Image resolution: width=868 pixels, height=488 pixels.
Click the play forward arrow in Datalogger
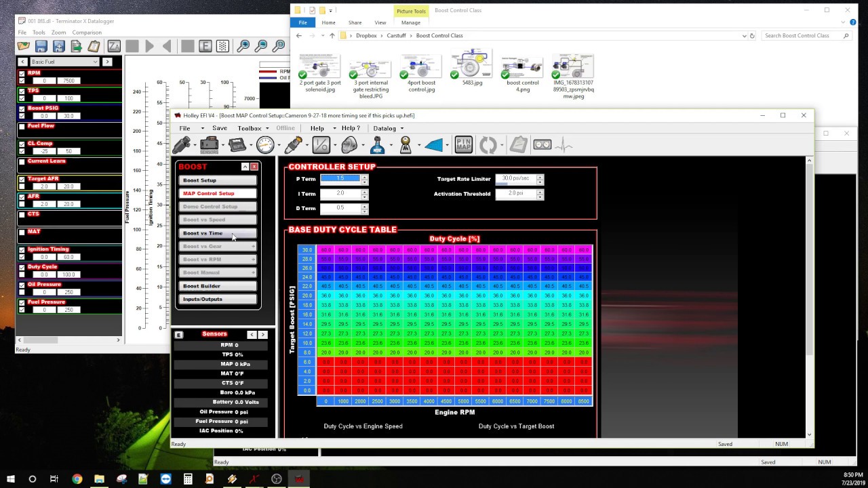tap(150, 46)
